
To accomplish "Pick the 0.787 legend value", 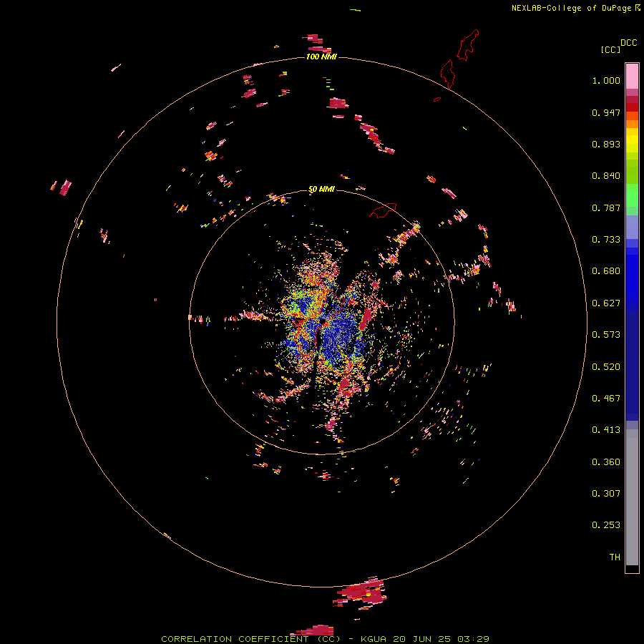I will 606,208.
